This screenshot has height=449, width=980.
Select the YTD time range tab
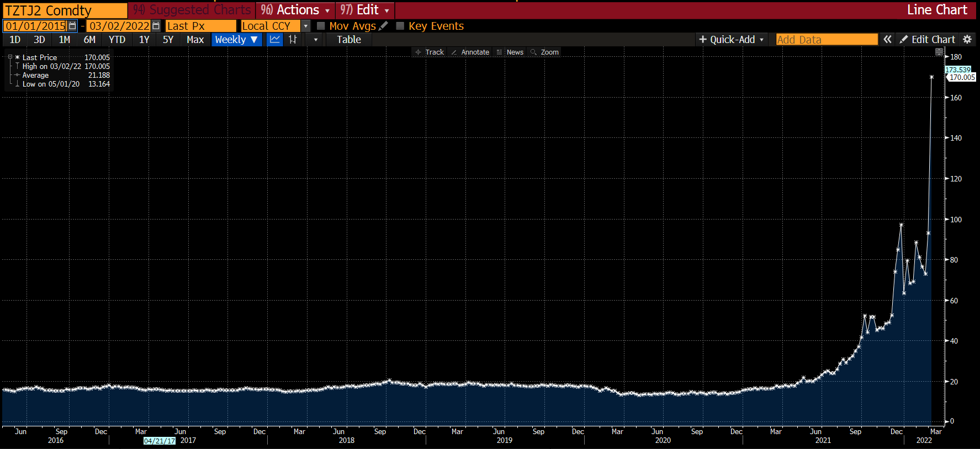(117, 40)
